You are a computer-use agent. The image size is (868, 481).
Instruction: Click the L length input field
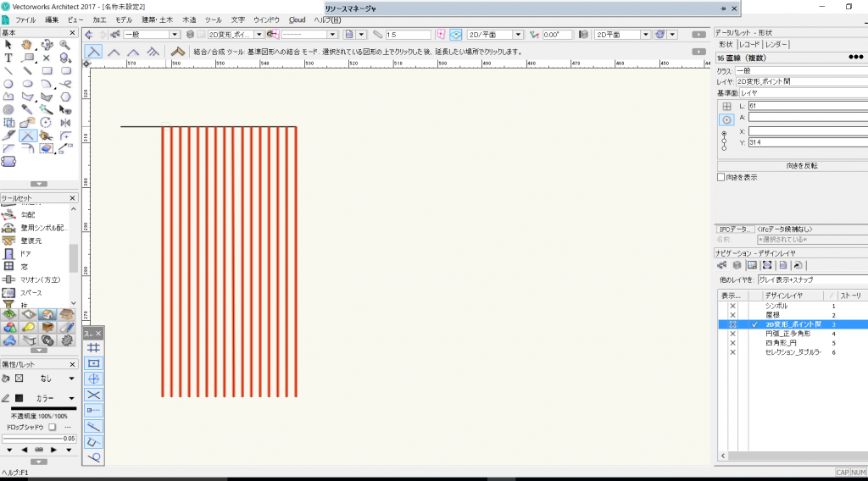coord(808,106)
